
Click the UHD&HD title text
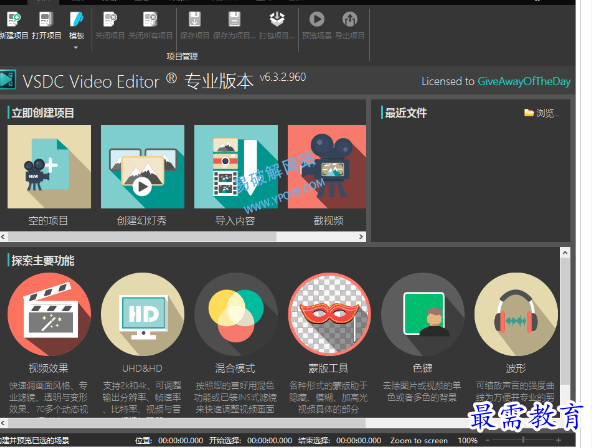(x=142, y=369)
